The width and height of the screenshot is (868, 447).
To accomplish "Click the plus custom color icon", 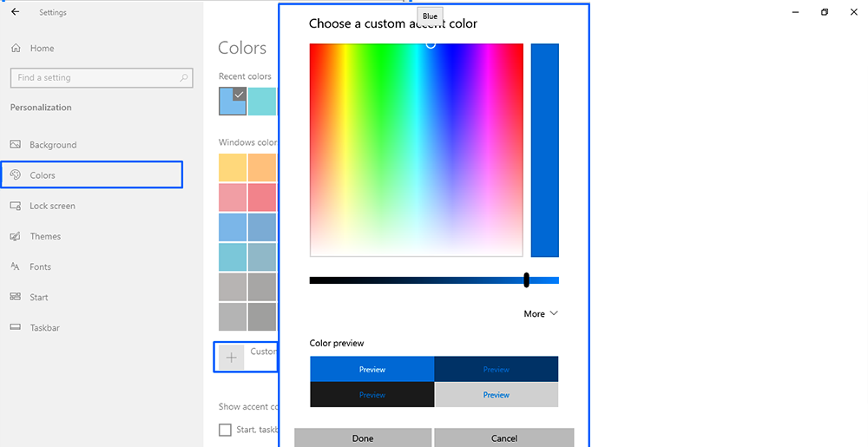I will 231,358.
